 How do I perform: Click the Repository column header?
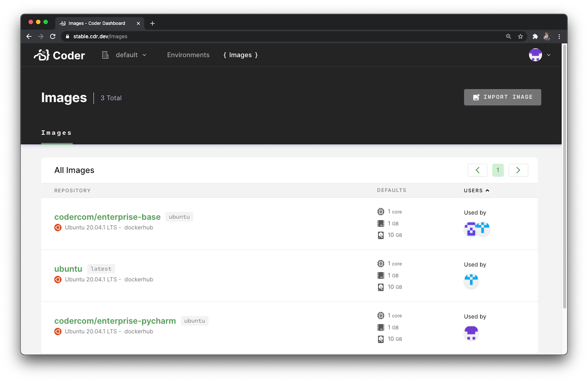tap(72, 190)
